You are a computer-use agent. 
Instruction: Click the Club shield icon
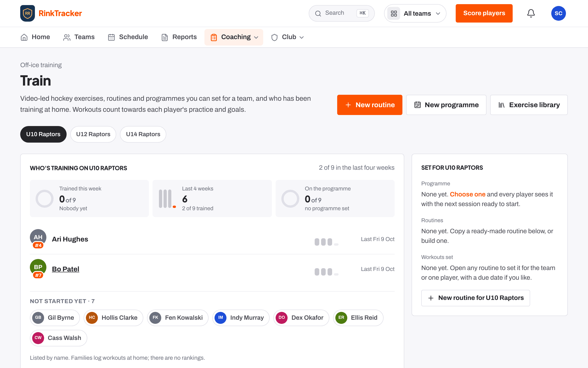pyautogui.click(x=274, y=37)
